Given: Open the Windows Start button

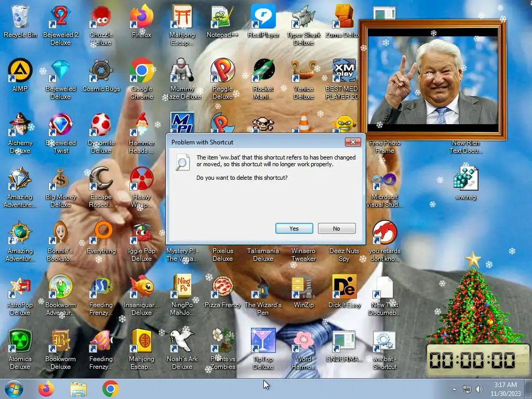Looking at the screenshot, I should [x=14, y=389].
